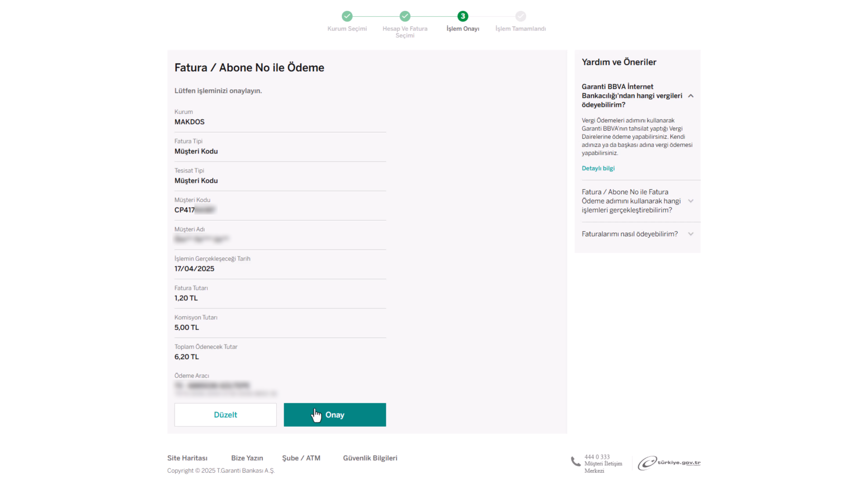This screenshot has height=488, width=868.
Task: Click the İşlem Onayı step label
Action: point(463,28)
